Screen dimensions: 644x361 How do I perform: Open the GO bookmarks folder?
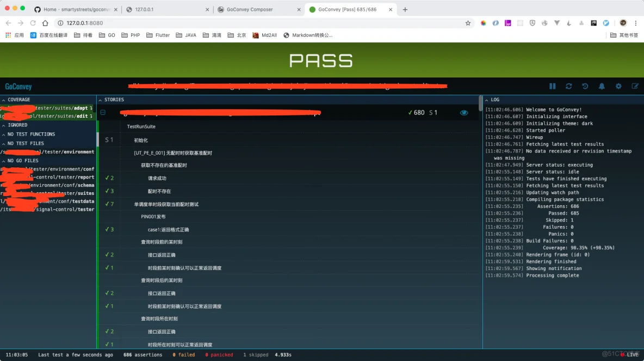[107, 35]
